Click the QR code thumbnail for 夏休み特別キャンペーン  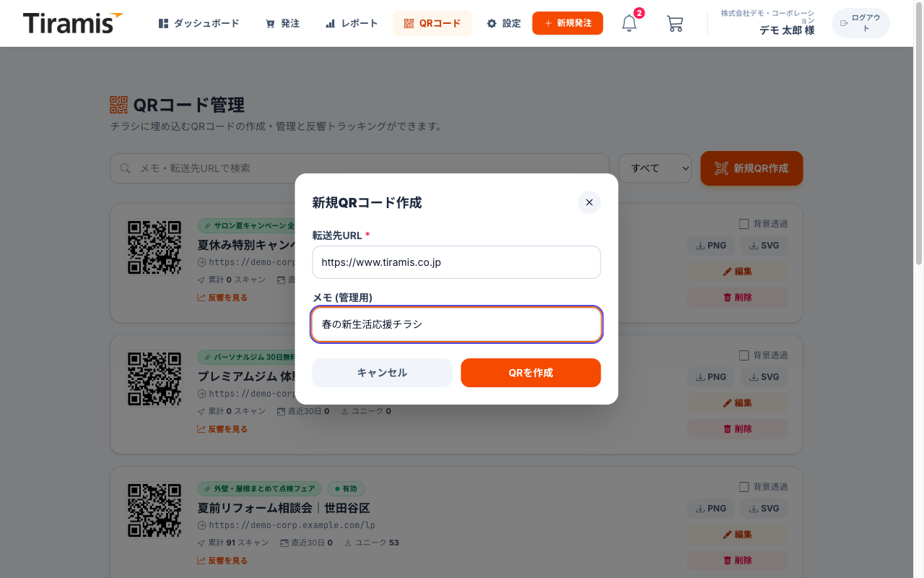[x=154, y=247]
